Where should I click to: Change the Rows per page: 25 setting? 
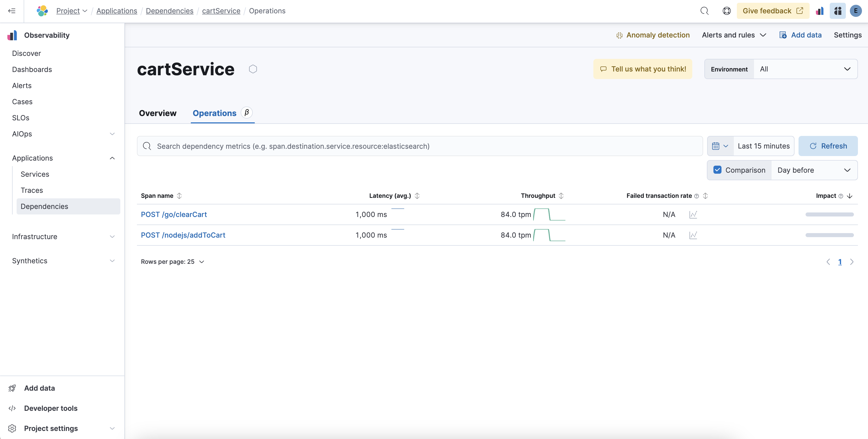pyautogui.click(x=172, y=262)
